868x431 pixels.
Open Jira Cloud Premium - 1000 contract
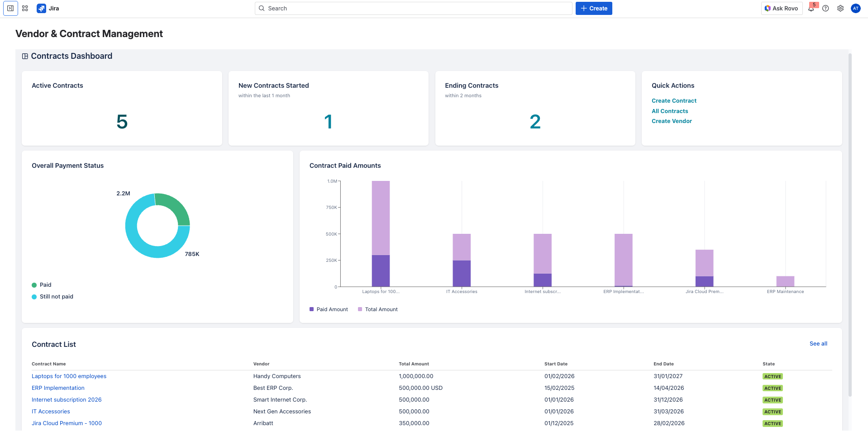(x=67, y=423)
